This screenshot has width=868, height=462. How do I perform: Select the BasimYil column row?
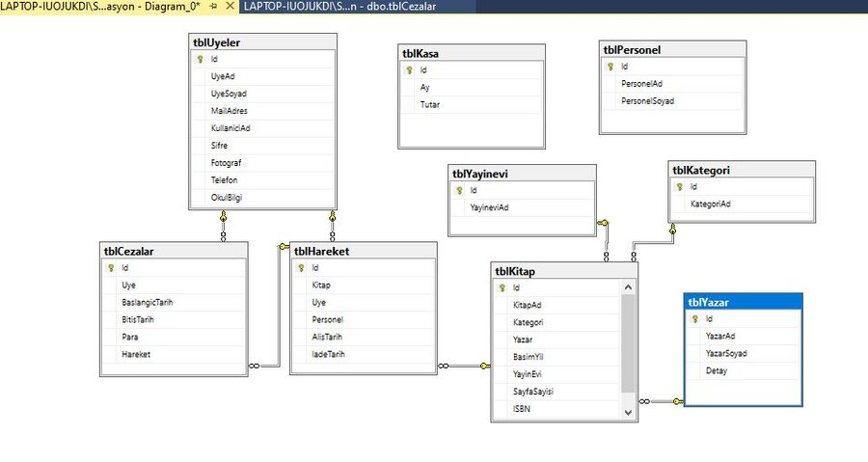pos(557,357)
